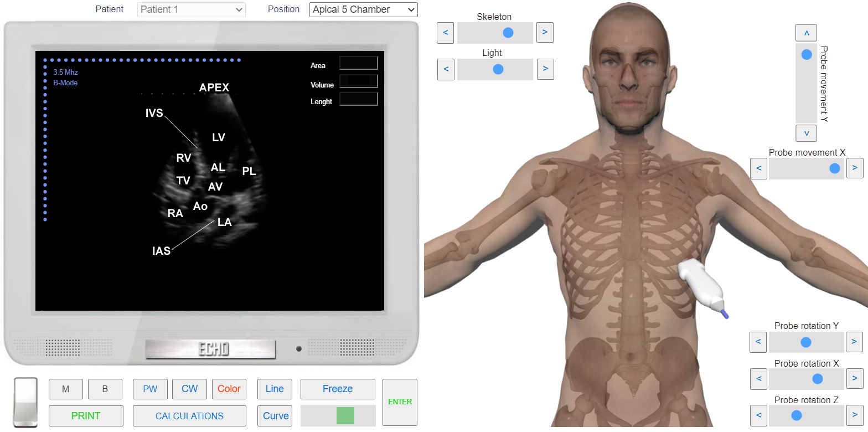Click the Volume value field

[x=359, y=81]
